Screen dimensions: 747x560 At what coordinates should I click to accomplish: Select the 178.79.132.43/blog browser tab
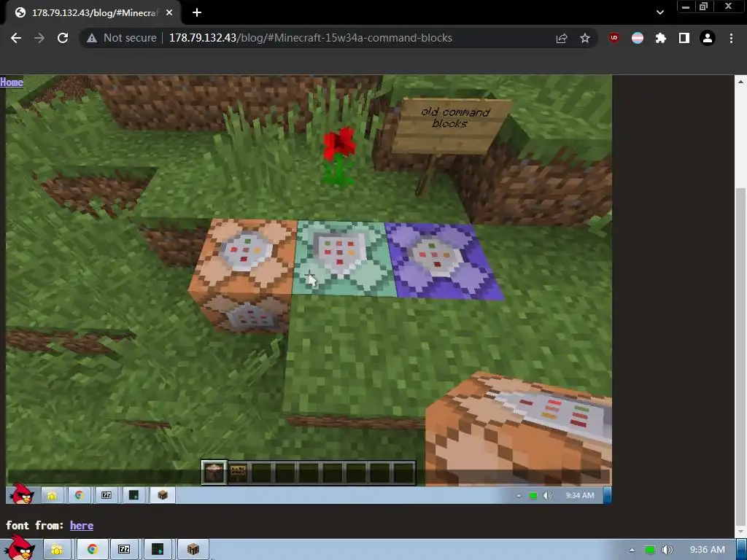(x=93, y=13)
